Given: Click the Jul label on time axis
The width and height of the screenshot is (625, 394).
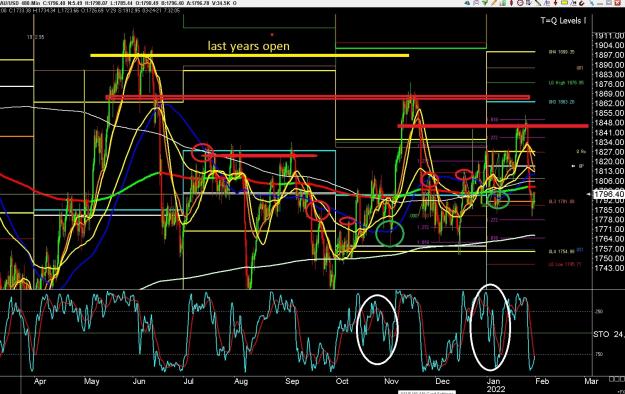Looking at the screenshot, I should pyautogui.click(x=188, y=381).
